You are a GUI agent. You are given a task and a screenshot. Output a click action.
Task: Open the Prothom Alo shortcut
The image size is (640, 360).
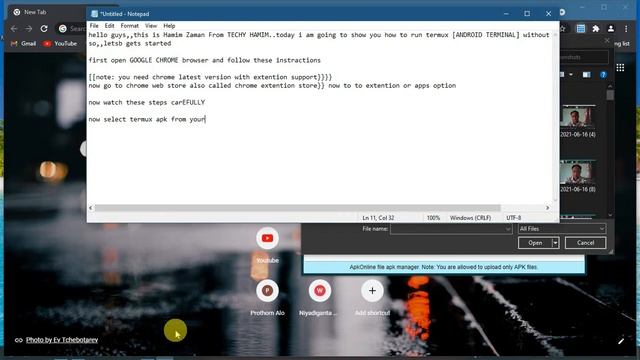[x=267, y=291]
